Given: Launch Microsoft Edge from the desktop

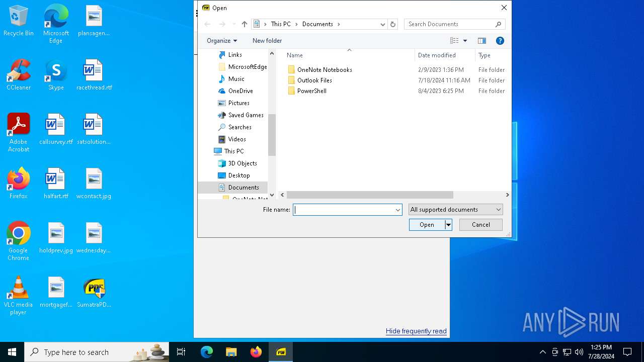Looking at the screenshot, I should (56, 24).
